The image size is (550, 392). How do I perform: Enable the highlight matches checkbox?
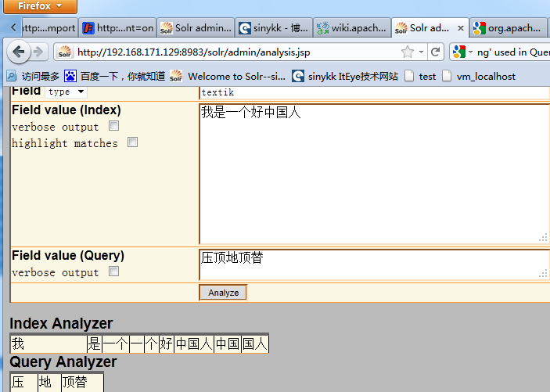click(x=132, y=142)
